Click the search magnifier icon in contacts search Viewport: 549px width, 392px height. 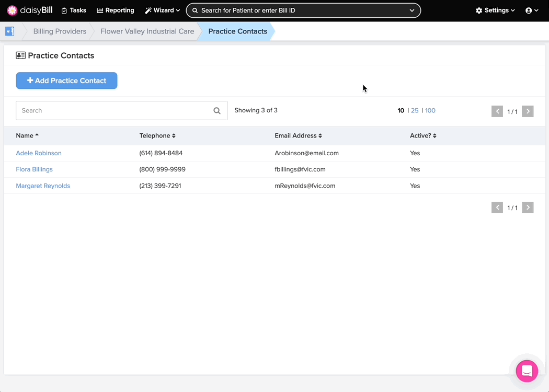point(217,111)
